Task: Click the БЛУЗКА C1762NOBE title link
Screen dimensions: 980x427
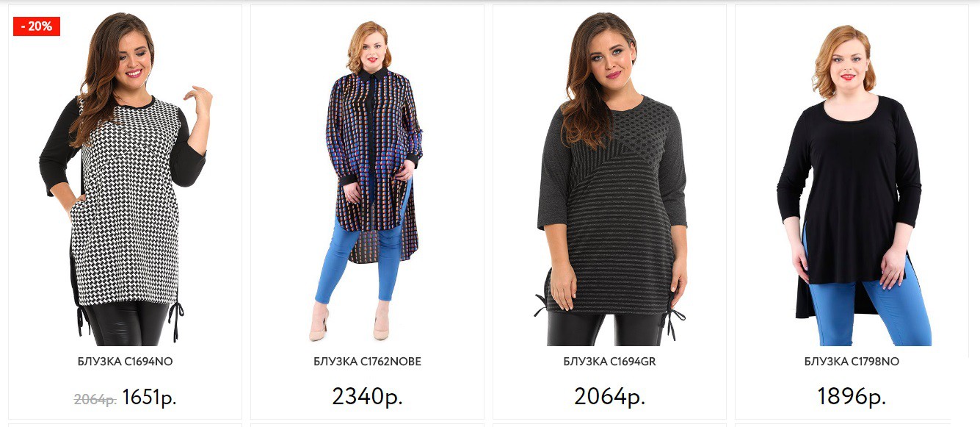Action: [x=368, y=362]
